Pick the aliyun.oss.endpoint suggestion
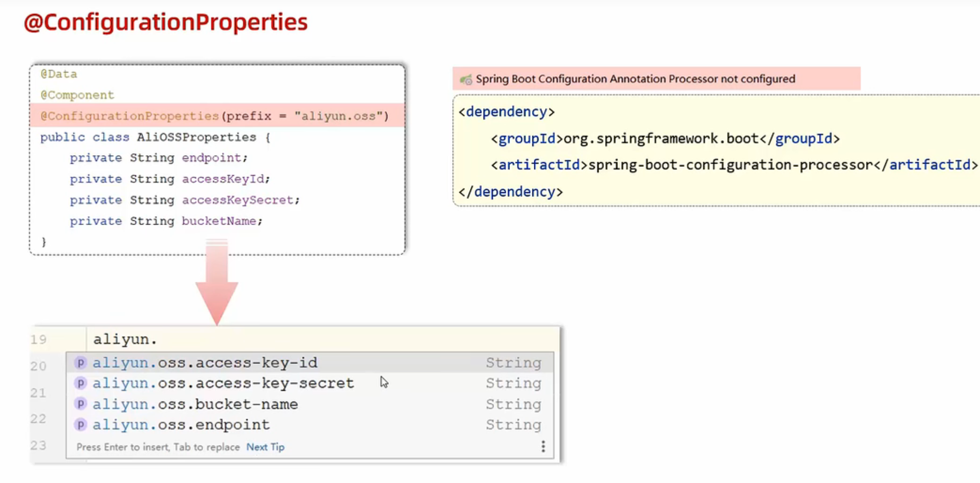This screenshot has height=483, width=980. pos(181,424)
